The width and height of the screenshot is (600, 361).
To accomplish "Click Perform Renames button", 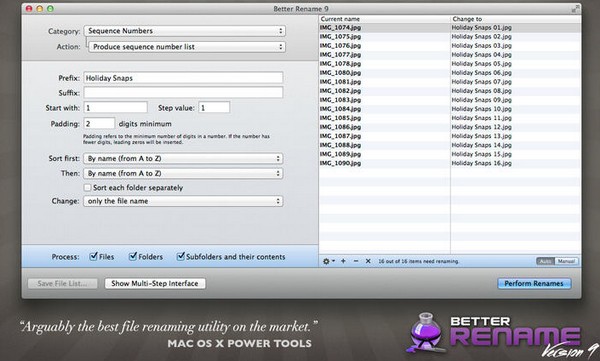I will click(x=534, y=283).
